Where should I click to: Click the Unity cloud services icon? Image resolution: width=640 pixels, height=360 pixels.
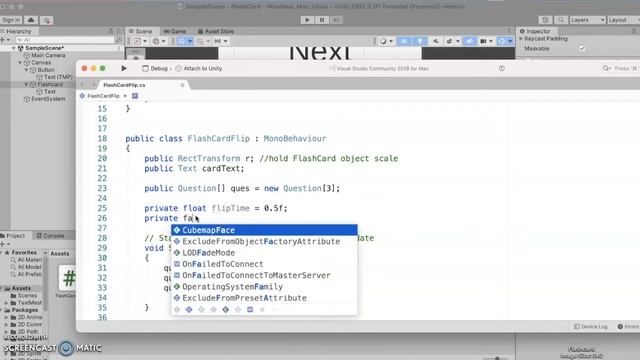pos(31,20)
